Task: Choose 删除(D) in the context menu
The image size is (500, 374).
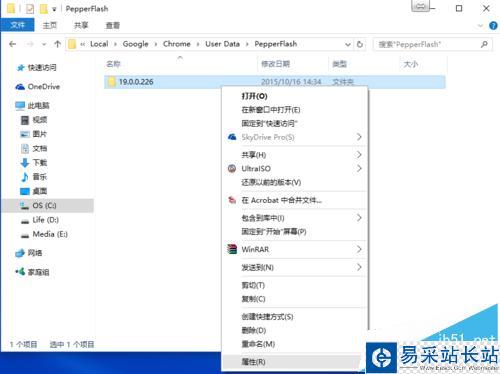Action: pyautogui.click(x=295, y=330)
